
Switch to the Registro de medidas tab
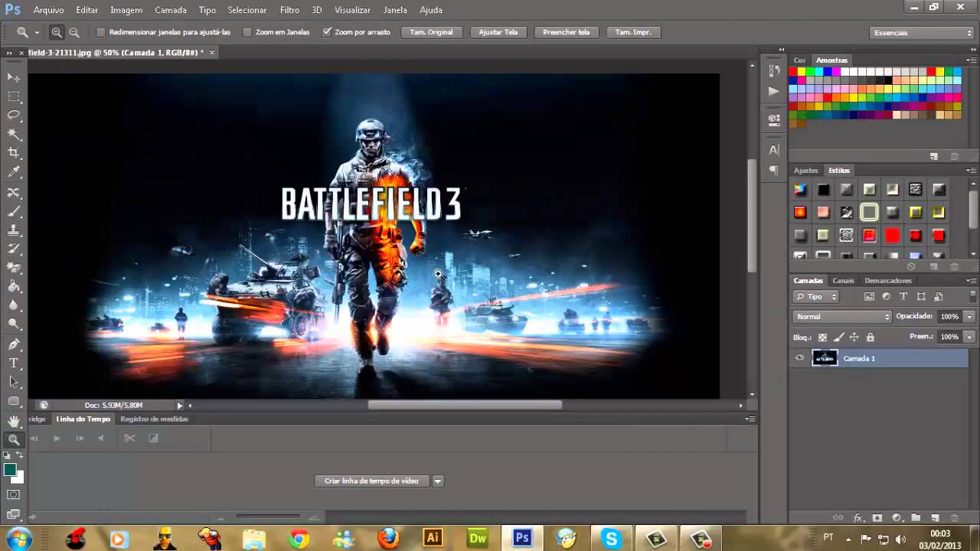point(154,419)
